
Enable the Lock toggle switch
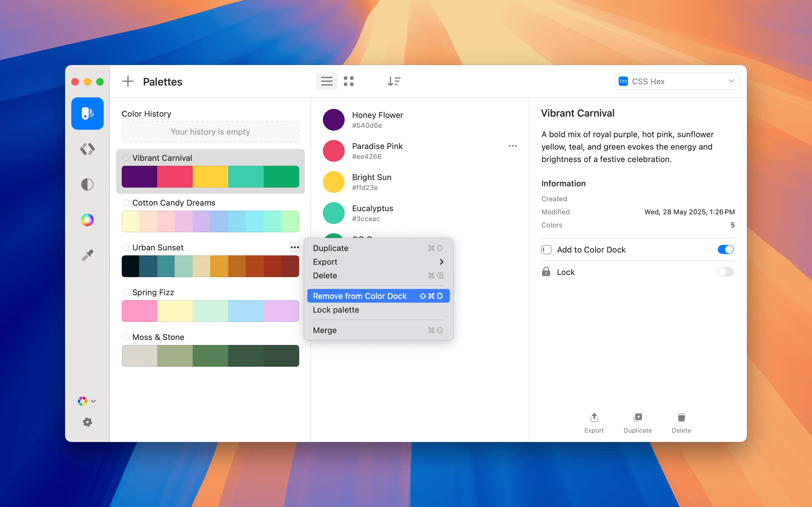click(x=725, y=272)
